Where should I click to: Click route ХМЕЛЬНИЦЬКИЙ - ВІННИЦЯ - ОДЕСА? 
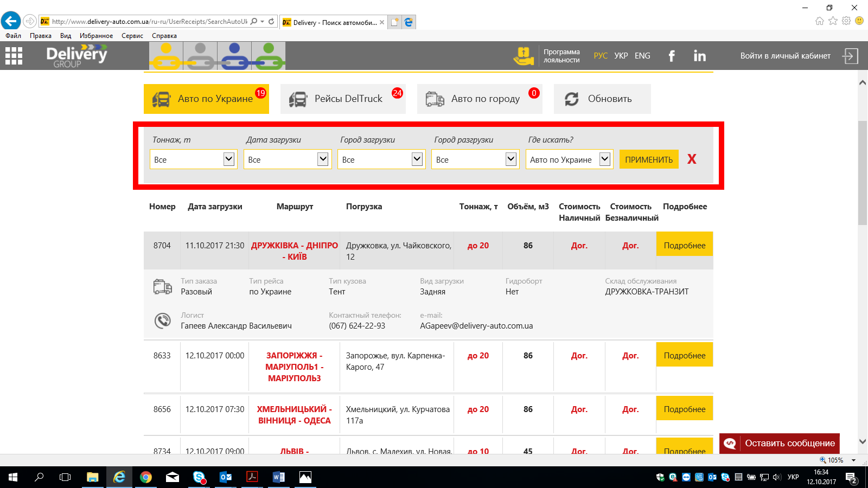click(x=294, y=415)
